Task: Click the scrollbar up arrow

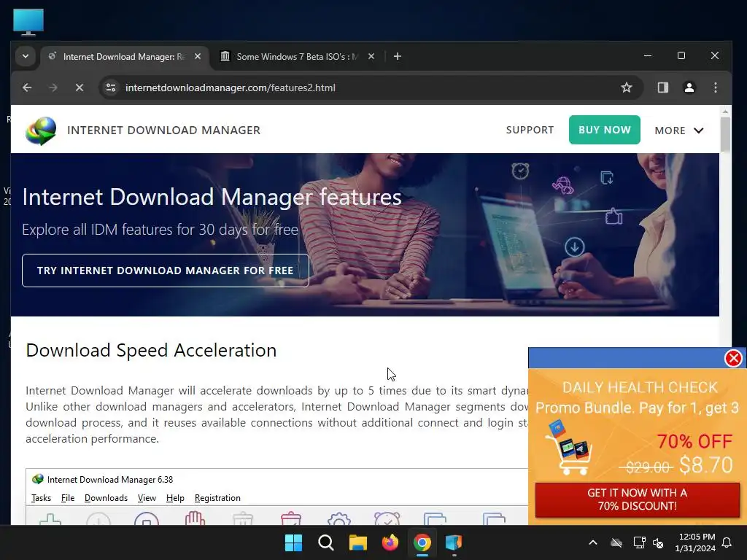Action: [x=725, y=112]
